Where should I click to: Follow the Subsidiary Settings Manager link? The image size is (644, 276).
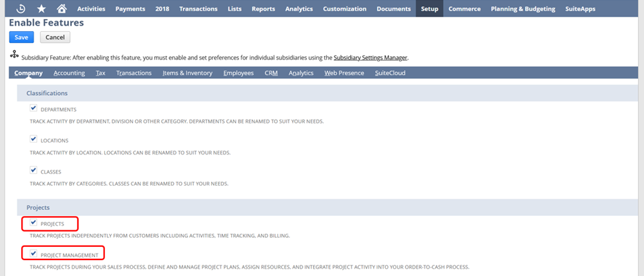[371, 58]
